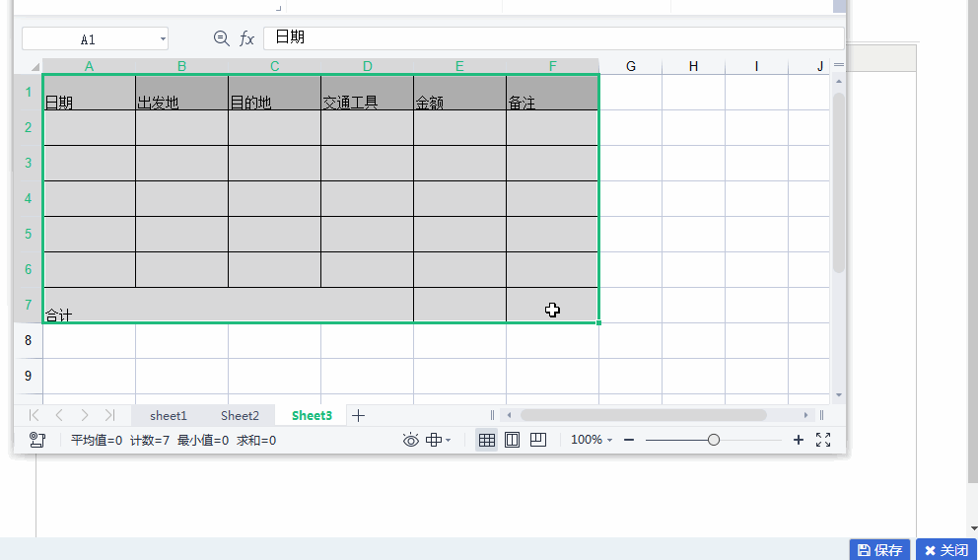The height and width of the screenshot is (560, 978).
Task: Click the 求和=0 status entry
Action: pos(256,441)
